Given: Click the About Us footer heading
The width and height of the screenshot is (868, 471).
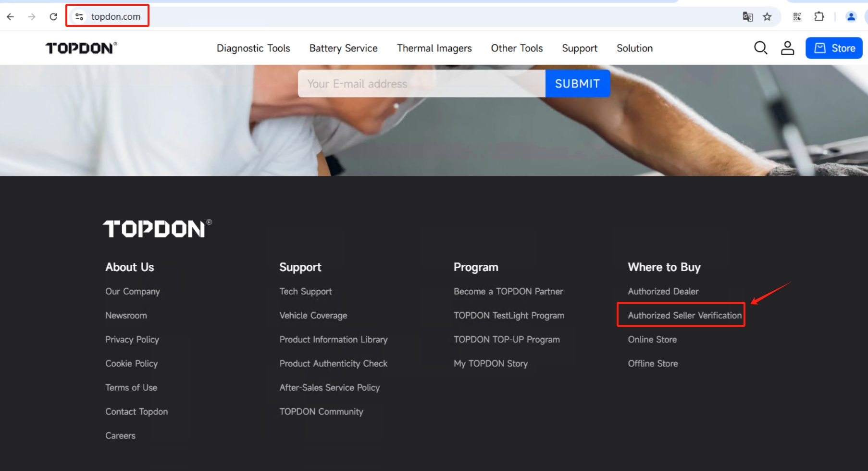Looking at the screenshot, I should [130, 267].
